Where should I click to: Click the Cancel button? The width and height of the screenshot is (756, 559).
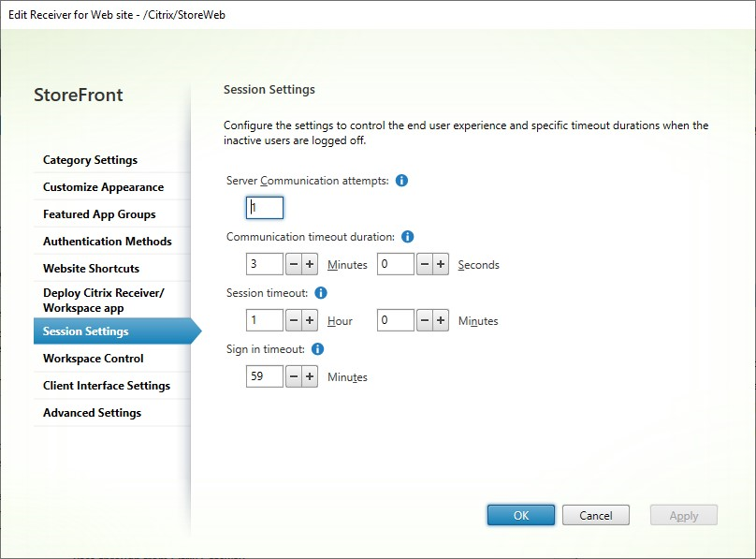pyautogui.click(x=596, y=515)
